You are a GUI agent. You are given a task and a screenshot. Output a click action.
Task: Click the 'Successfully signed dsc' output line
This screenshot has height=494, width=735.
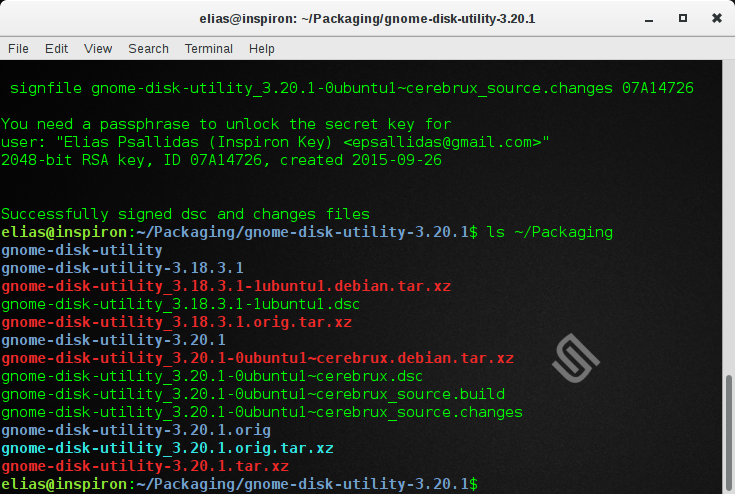tap(186, 214)
